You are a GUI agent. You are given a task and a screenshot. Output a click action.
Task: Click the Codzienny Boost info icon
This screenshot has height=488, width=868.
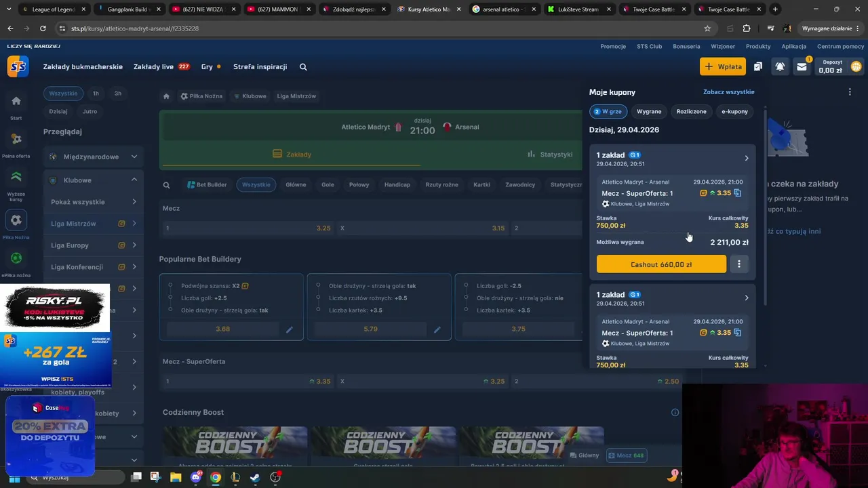coord(675,412)
